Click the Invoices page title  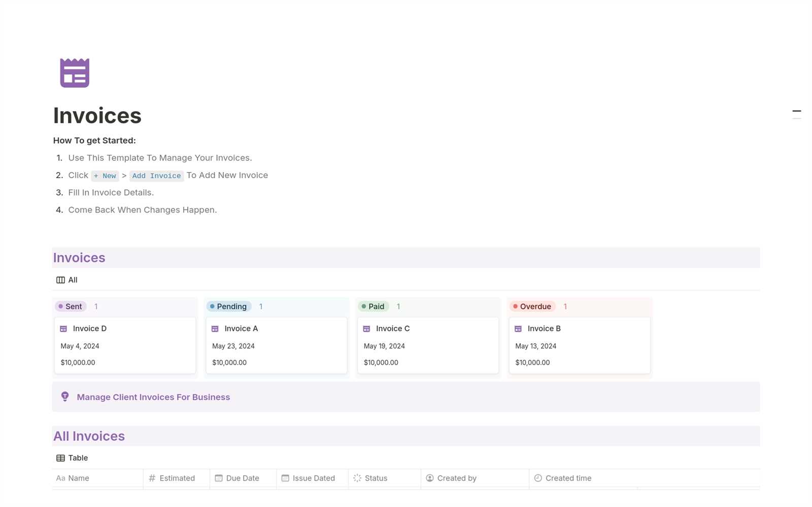click(97, 116)
